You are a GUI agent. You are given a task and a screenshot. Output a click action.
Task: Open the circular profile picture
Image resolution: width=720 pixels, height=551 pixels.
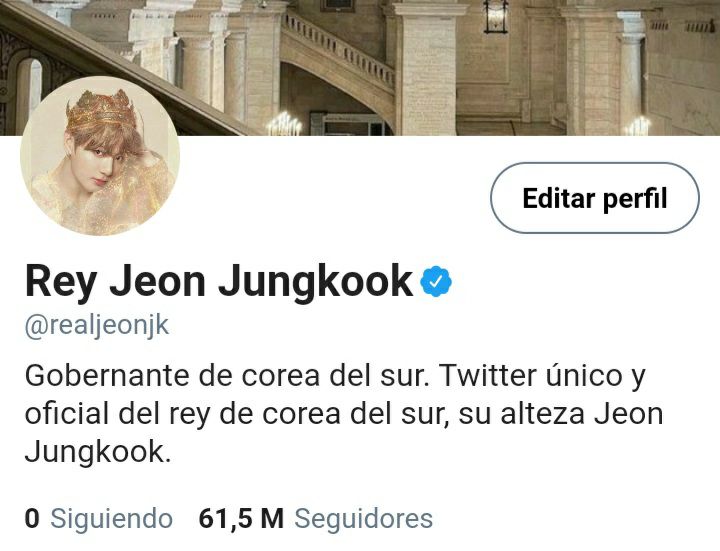(x=100, y=156)
